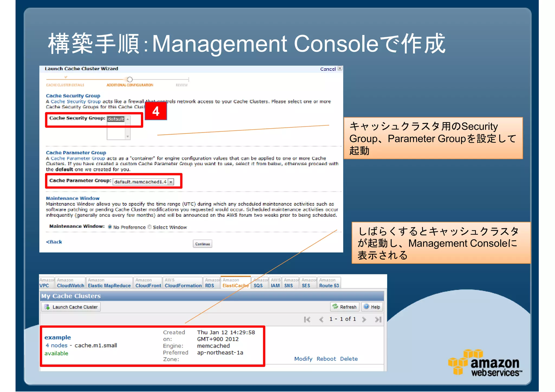The height and width of the screenshot is (392, 555).
Task: Choose Select Window radio option
Action: pyautogui.click(x=150, y=227)
